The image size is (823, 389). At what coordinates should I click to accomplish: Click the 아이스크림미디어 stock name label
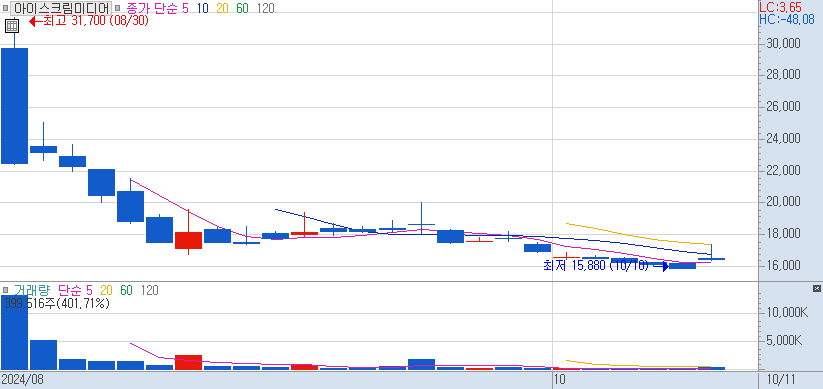[x=61, y=8]
